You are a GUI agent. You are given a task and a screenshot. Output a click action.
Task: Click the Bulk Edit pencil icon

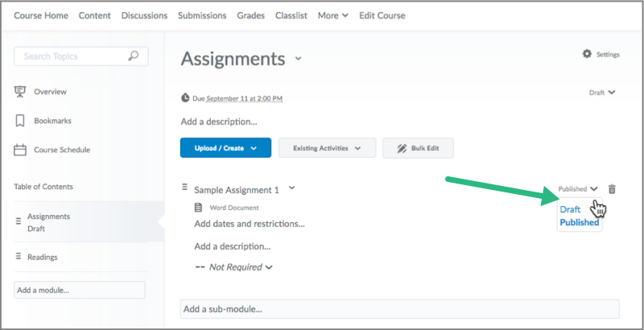(x=402, y=148)
